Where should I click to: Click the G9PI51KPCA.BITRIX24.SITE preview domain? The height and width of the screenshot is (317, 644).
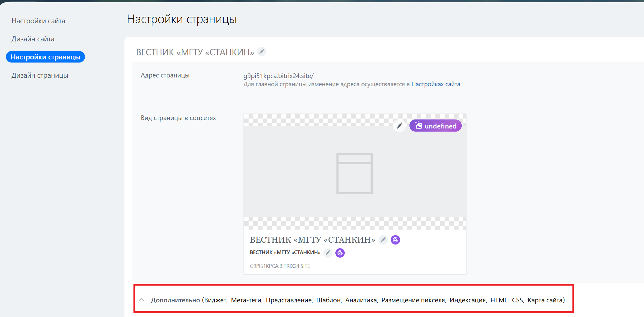click(x=280, y=266)
